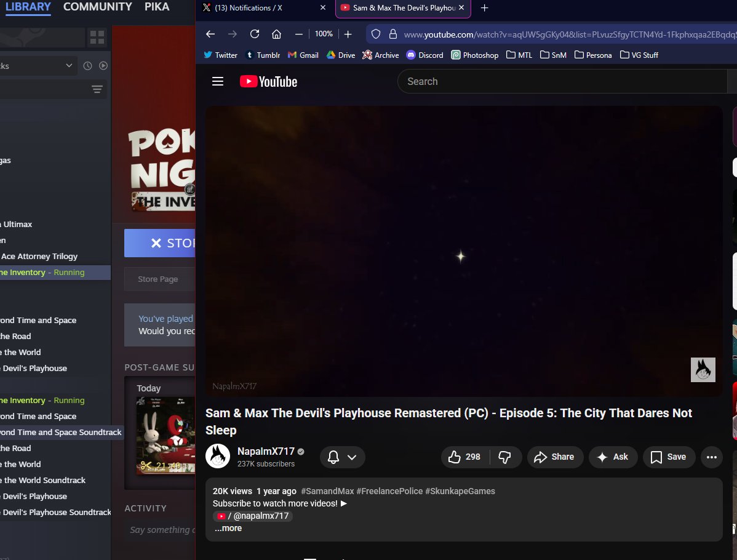Open @napalmx717 channel link in description
This screenshot has width=737, height=560.
pyautogui.click(x=253, y=516)
